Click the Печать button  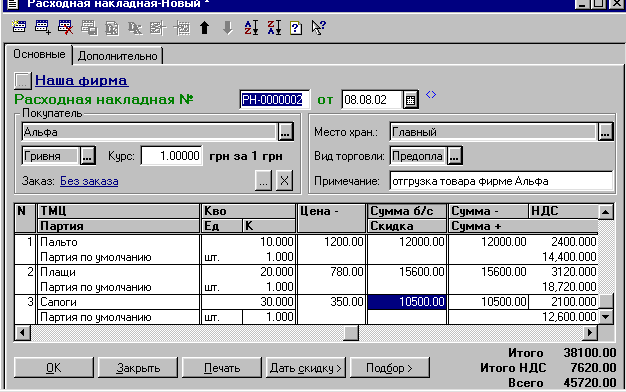tap(222, 367)
